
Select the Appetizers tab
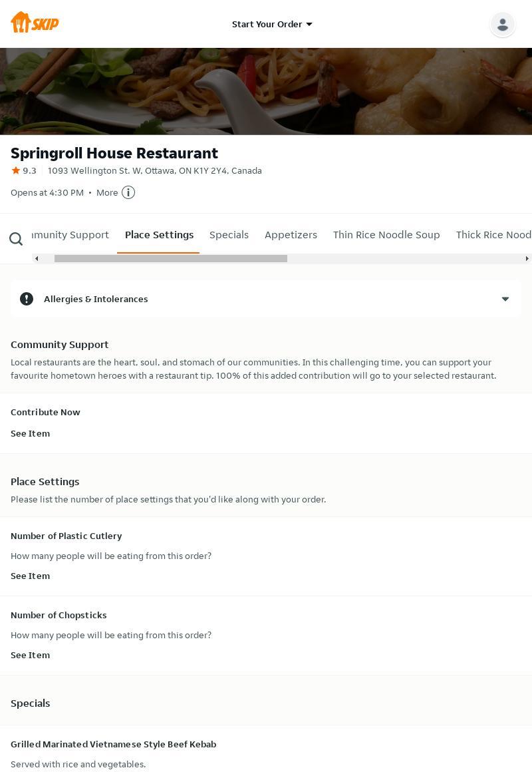point(291,235)
